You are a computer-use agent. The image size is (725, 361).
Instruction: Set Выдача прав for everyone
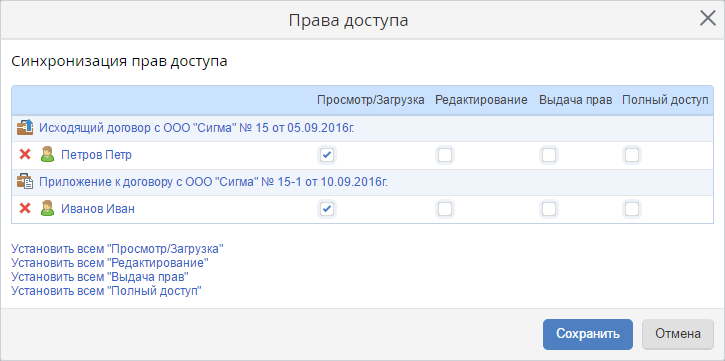(x=100, y=277)
